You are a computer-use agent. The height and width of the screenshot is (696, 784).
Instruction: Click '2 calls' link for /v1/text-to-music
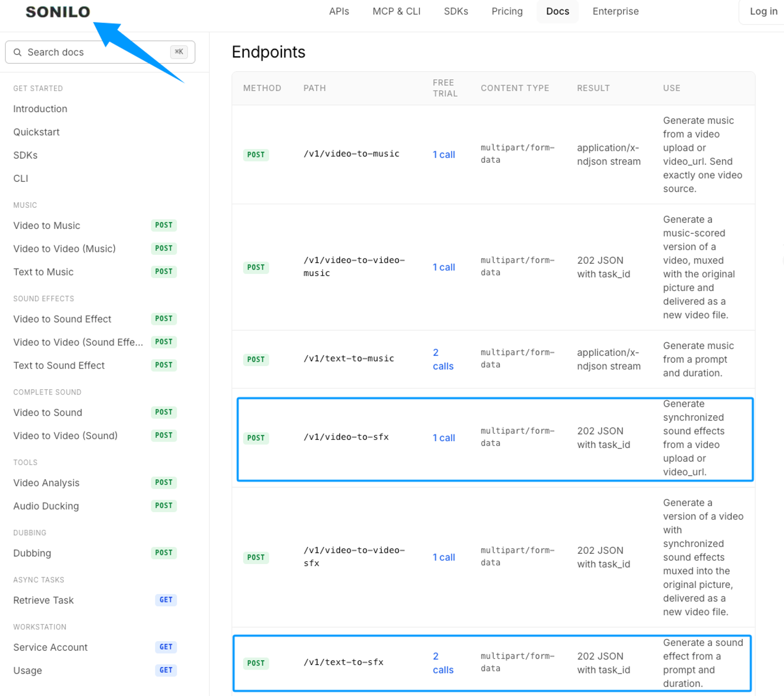[443, 359]
